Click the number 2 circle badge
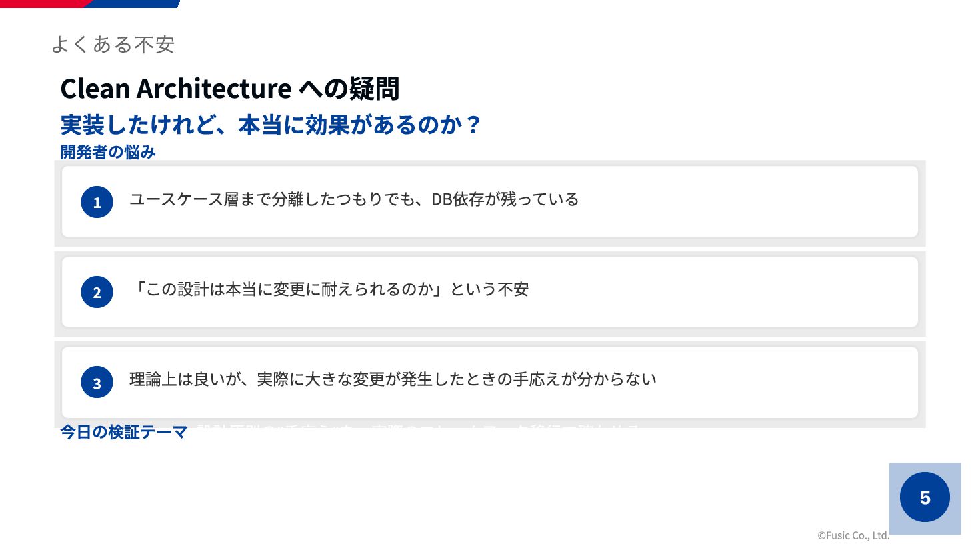Screen dimensions: 980x552 97,292
